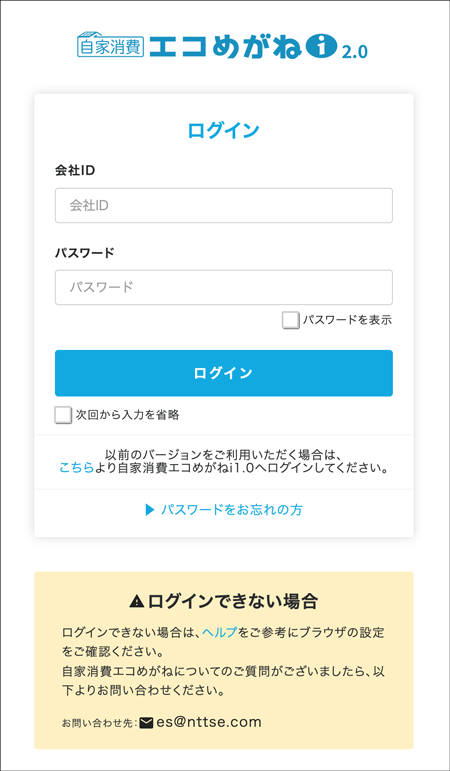The width and height of the screenshot is (450, 771).
Task: Click the envelope mail icon
Action: tap(147, 723)
